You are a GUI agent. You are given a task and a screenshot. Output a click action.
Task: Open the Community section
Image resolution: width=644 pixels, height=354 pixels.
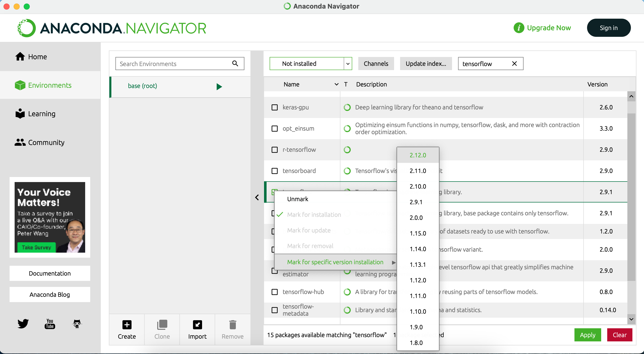pos(40,142)
